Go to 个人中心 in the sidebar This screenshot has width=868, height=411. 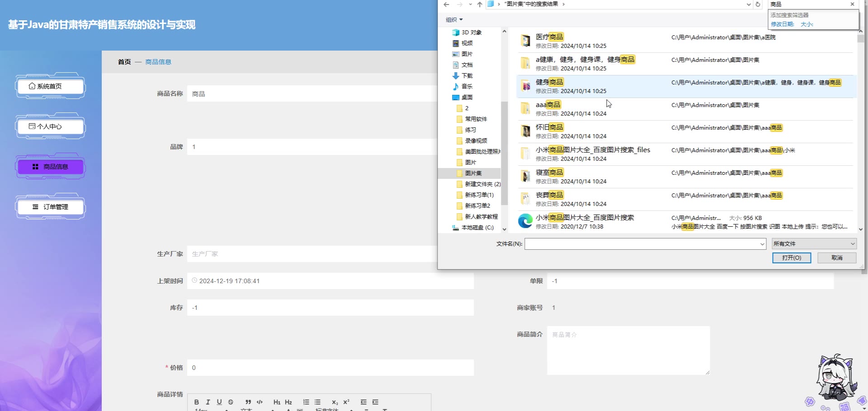pyautogui.click(x=51, y=126)
